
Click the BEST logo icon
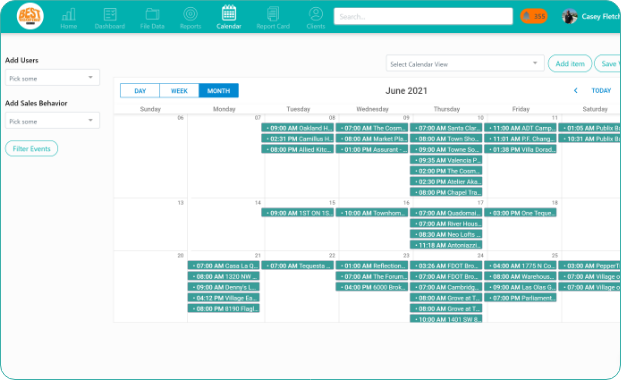[x=30, y=16]
